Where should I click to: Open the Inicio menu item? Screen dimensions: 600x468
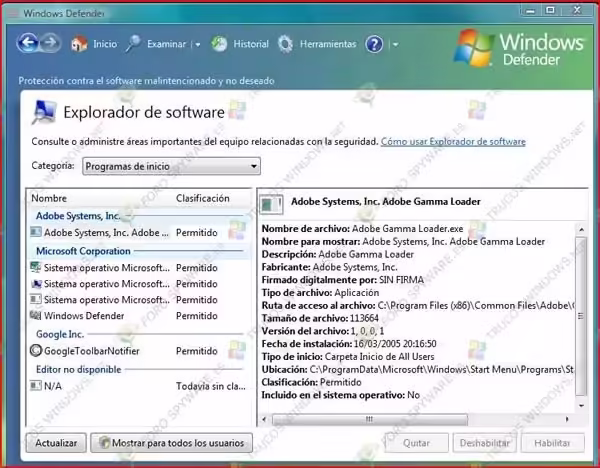pyautogui.click(x=105, y=44)
